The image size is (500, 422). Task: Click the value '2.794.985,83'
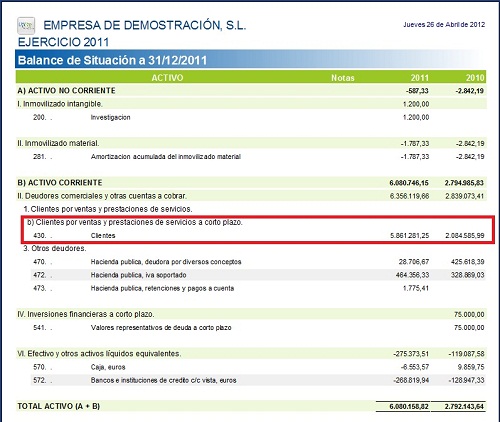pyautogui.click(x=464, y=183)
